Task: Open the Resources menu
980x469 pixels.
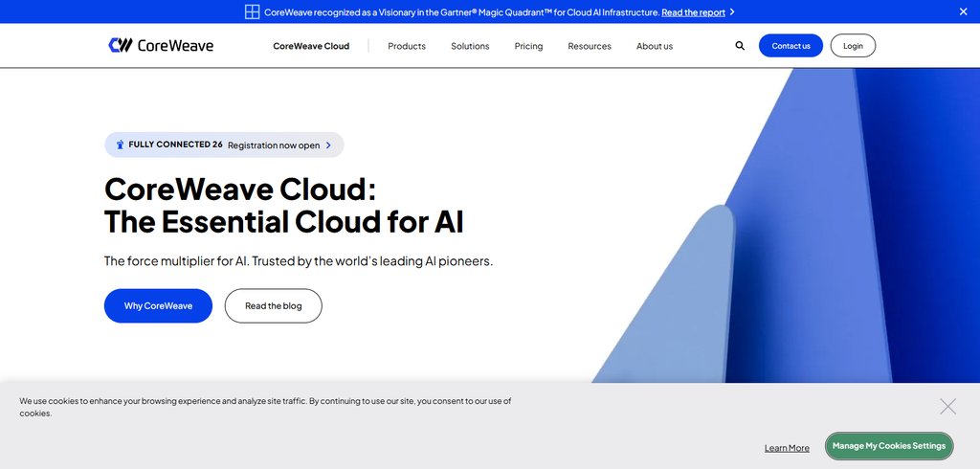Action: coord(590,46)
